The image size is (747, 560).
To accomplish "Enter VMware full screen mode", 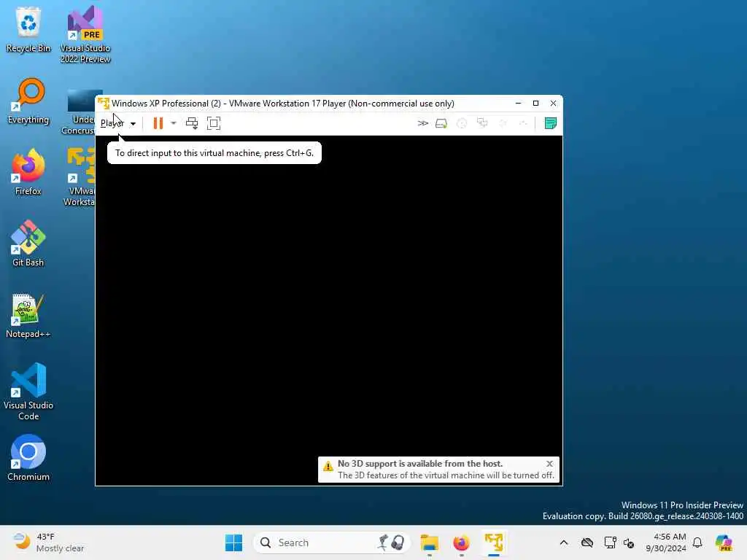I will click(x=214, y=123).
